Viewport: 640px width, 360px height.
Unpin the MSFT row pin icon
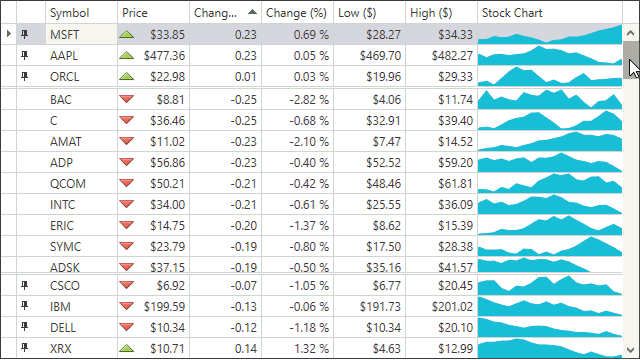(24, 34)
